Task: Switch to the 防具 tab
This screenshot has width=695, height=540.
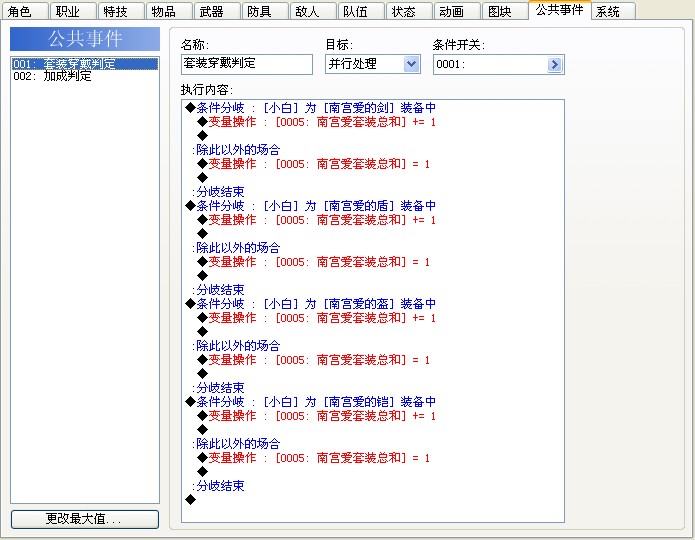Action: tap(265, 11)
